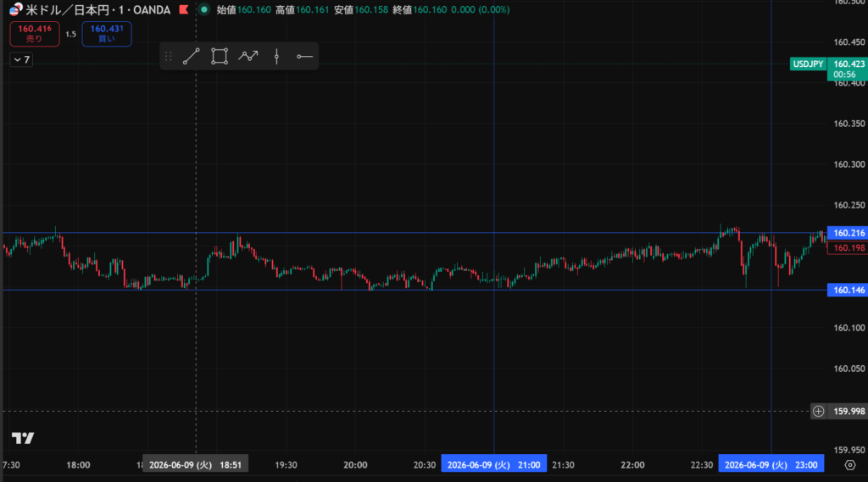The height and width of the screenshot is (482, 868).
Task: Click the blue 160.431 buy button
Action: coord(107,34)
